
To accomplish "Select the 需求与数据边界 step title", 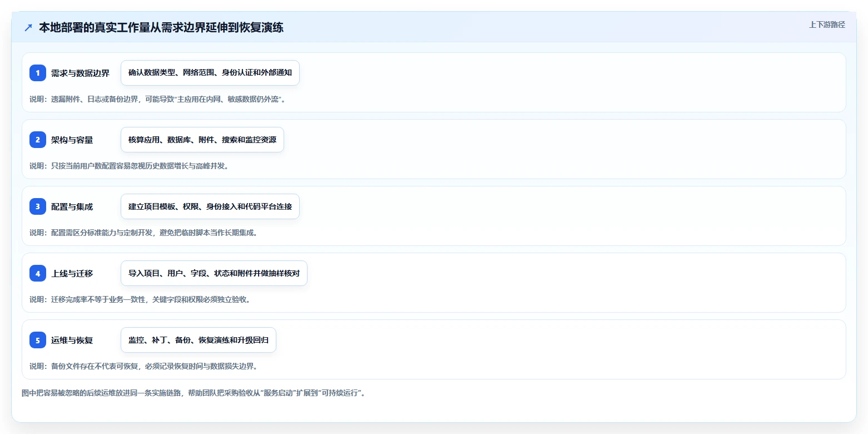I will [x=80, y=73].
